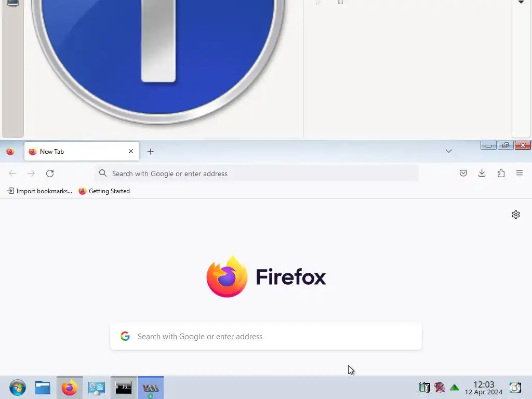Click the Google search box on page
532x399 pixels.
pos(266,336)
